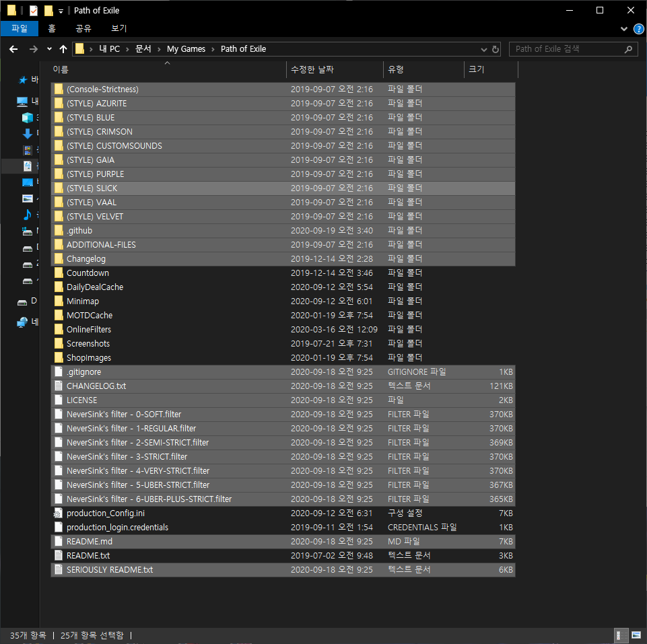Select the OnlineFilters folder
Viewport: 647px width, 644px height.
pos(283,330)
